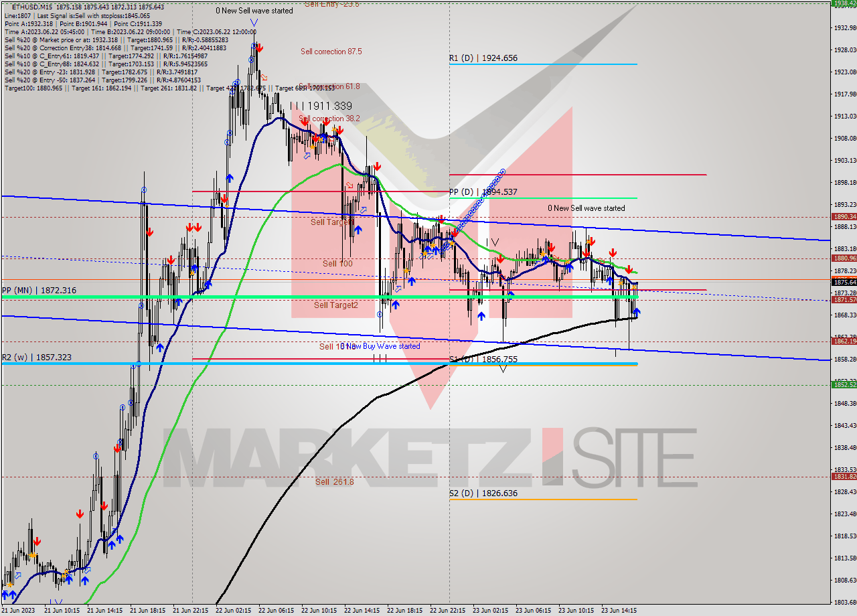857x616 pixels.
Task: Select the 'PP (MN) | 1872.316' pivot label
Action: pos(39,291)
